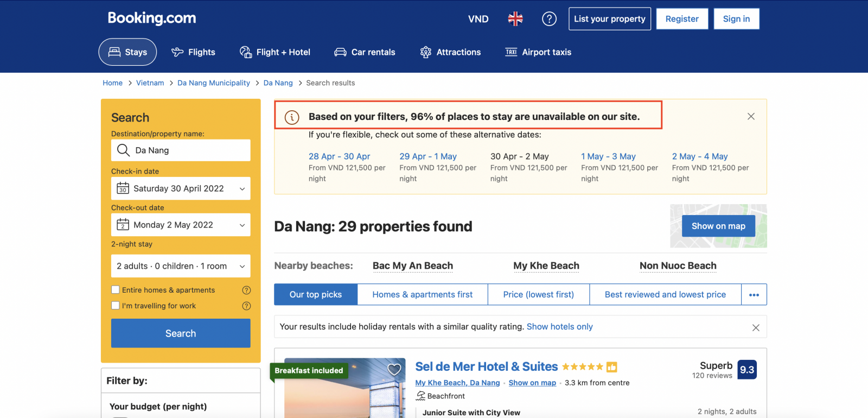This screenshot has height=418, width=868.
Task: Select the Airport taxis tab
Action: click(538, 52)
